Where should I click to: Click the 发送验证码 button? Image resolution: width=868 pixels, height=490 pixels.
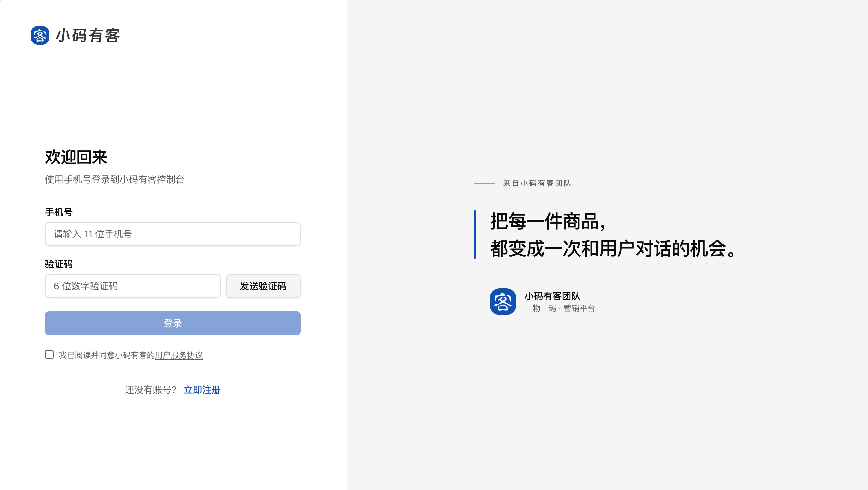[263, 286]
